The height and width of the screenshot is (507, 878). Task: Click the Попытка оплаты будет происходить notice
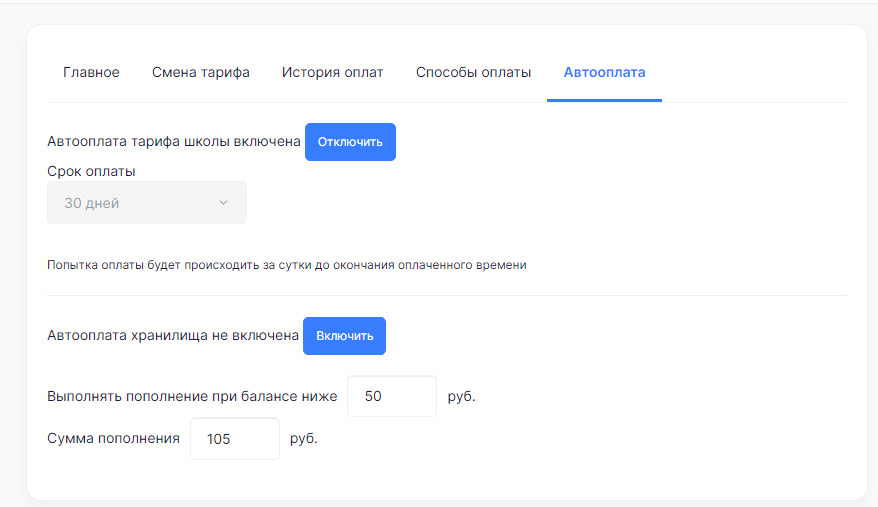pyautogui.click(x=287, y=265)
